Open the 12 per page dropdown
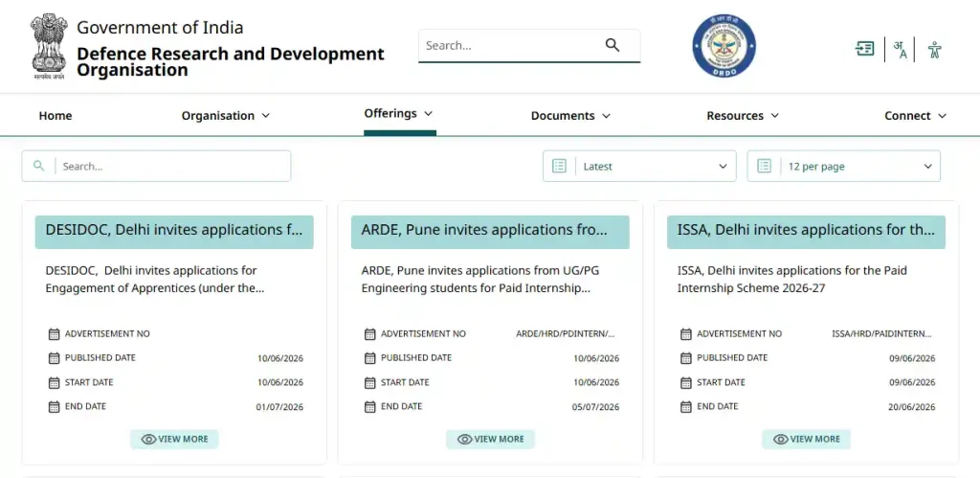The height and width of the screenshot is (478, 980). pos(844,167)
